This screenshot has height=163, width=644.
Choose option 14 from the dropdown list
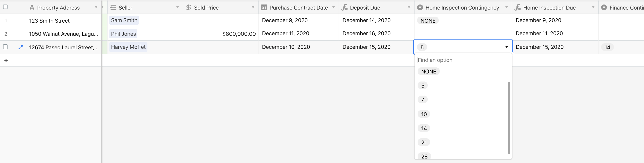click(424, 128)
